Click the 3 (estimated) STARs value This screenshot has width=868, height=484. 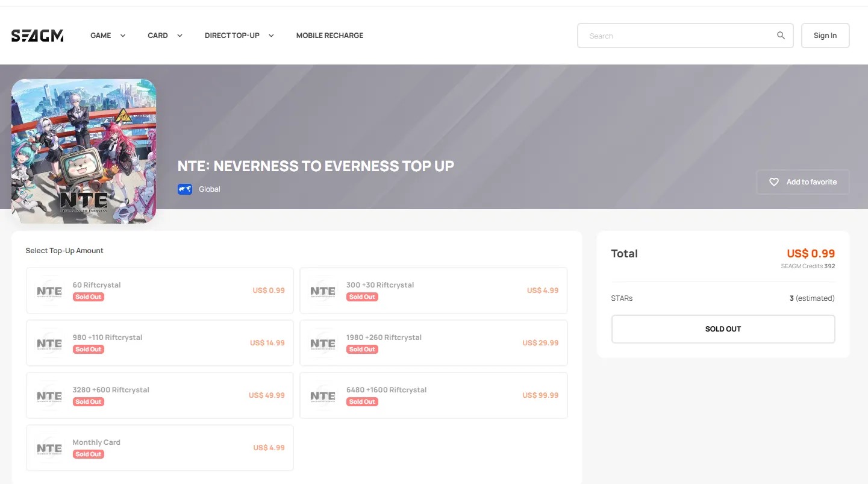[x=812, y=298]
